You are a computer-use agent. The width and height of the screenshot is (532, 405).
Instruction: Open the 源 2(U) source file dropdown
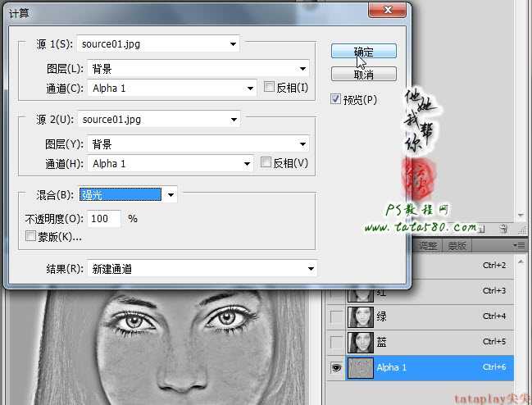click(x=159, y=119)
